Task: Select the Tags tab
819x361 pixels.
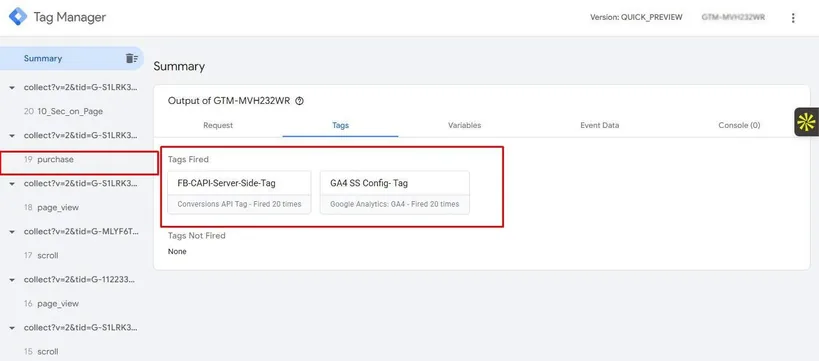Action: coord(341,125)
